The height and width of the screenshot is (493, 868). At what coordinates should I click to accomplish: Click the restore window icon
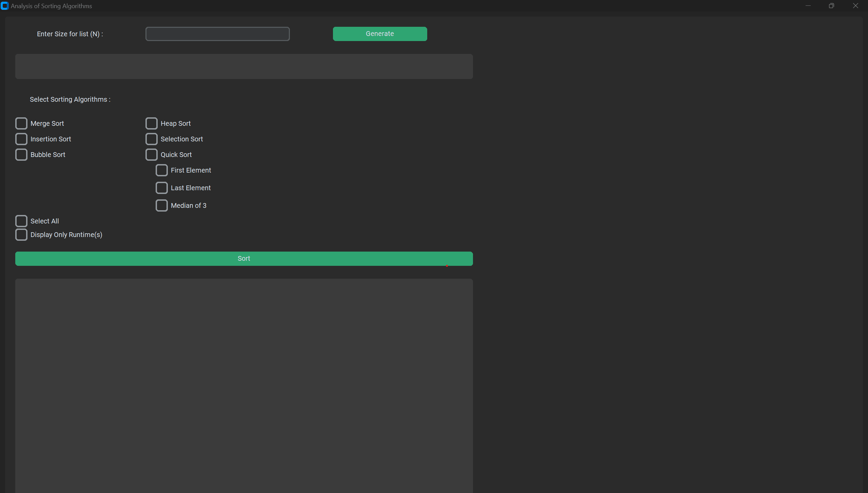831,5
